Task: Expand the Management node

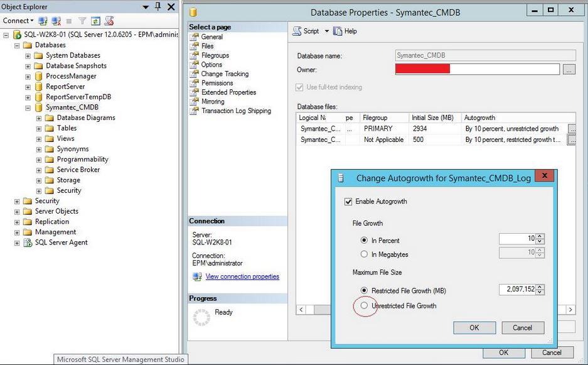Action: pyautogui.click(x=17, y=232)
